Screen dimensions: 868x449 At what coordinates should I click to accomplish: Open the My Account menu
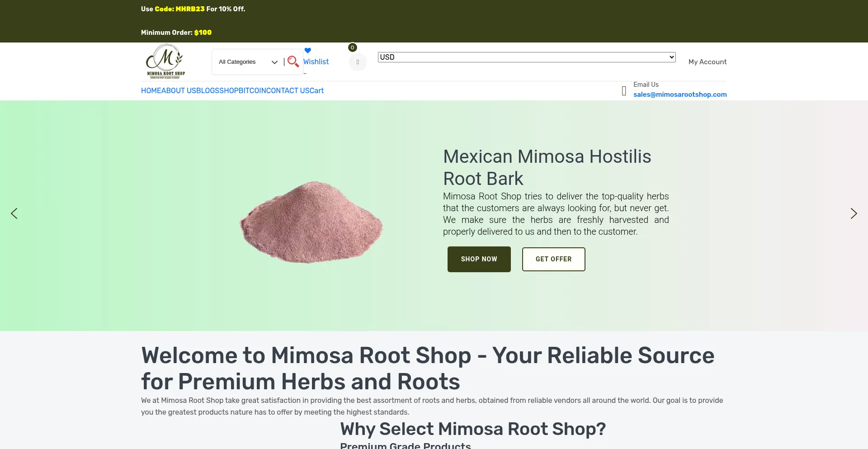click(707, 62)
